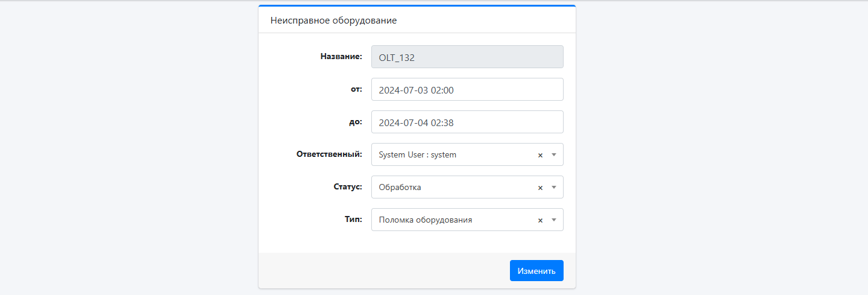The image size is (868, 295).
Task: Clear the Статус value using its x icon
Action: click(x=540, y=188)
